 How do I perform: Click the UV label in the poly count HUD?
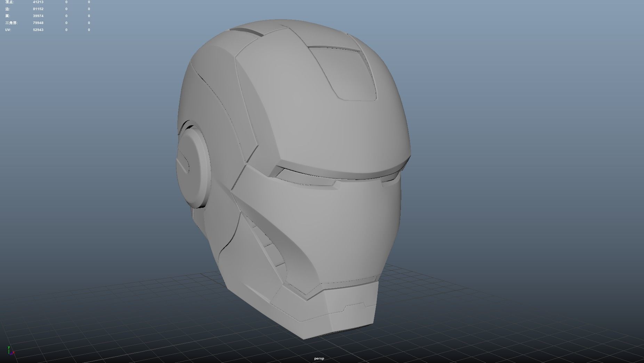[x=8, y=30]
